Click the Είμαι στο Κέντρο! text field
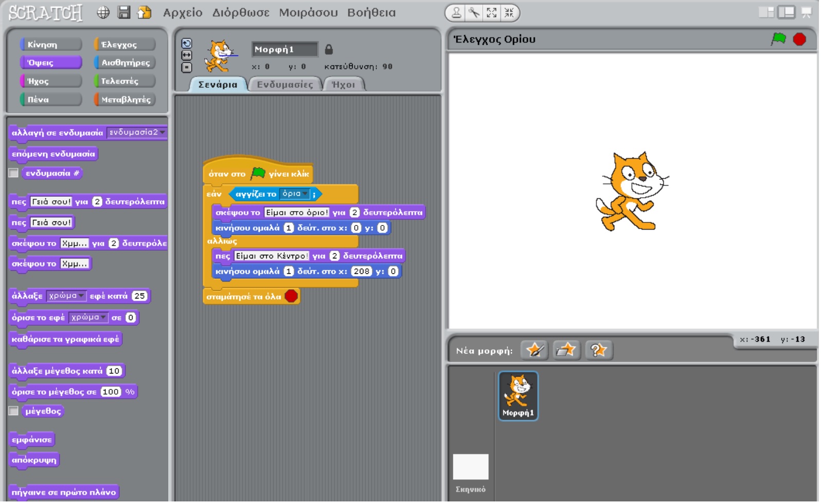The image size is (821, 504). [271, 256]
